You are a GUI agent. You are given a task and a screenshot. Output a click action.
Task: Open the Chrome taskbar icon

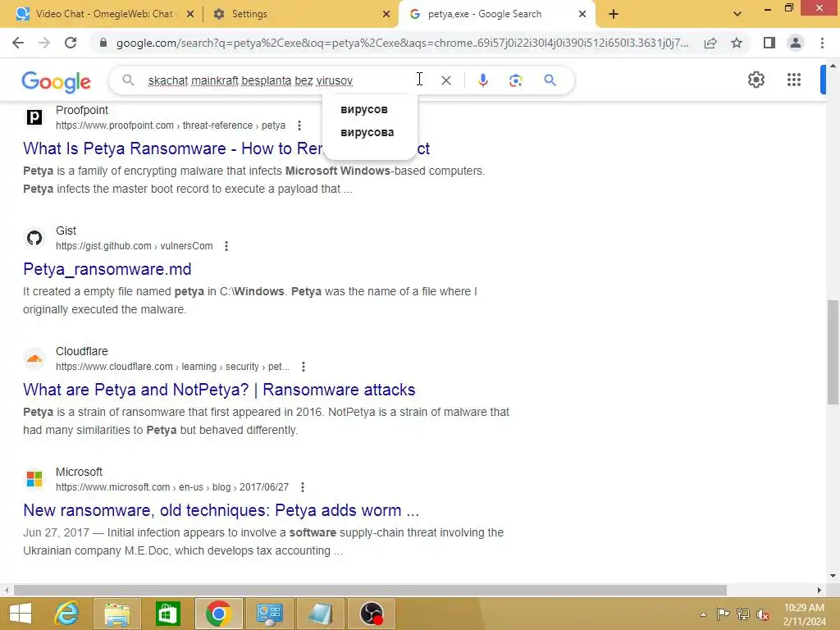point(218,614)
